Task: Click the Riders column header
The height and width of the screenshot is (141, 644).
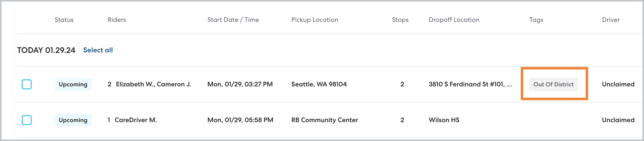Action: coord(117,20)
